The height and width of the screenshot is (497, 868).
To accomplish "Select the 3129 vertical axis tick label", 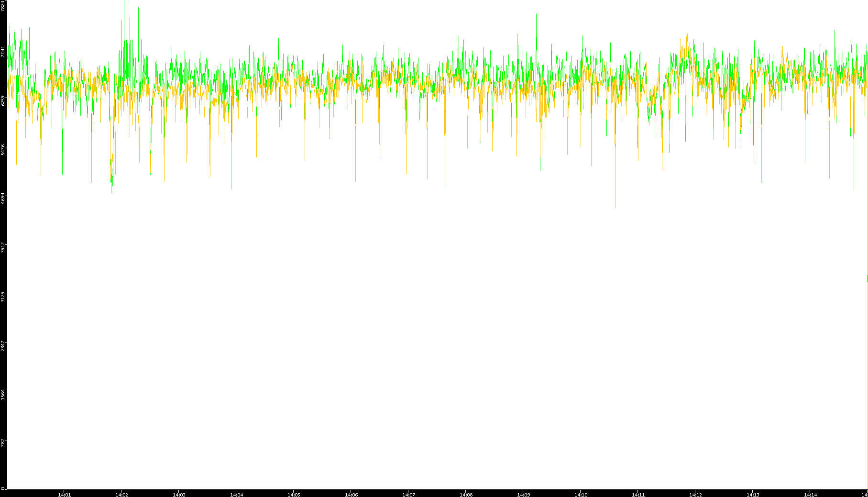I will pos(3,296).
